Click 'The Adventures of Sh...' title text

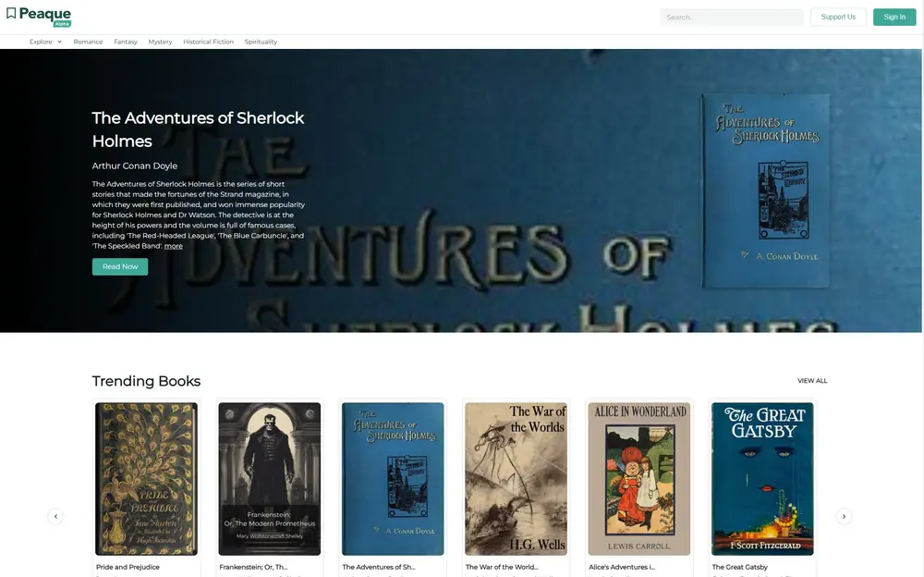click(x=378, y=567)
